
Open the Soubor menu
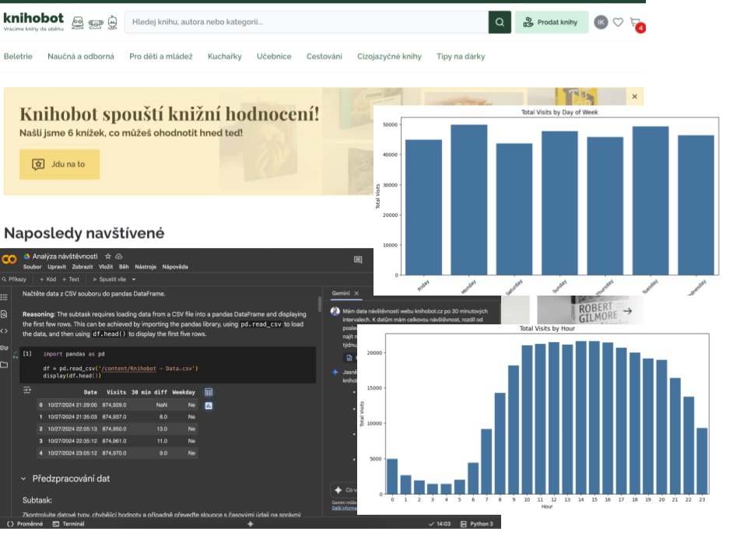(x=32, y=267)
